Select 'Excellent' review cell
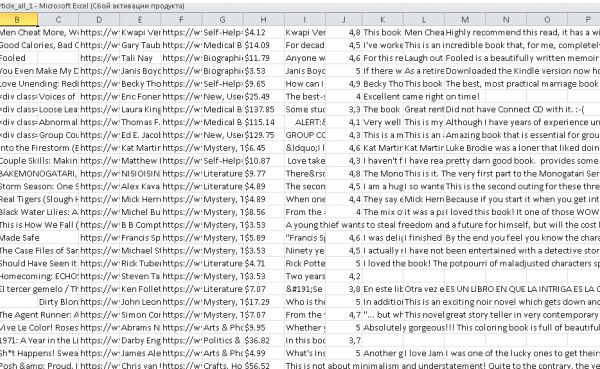This screenshot has height=369, width=600. click(x=383, y=96)
